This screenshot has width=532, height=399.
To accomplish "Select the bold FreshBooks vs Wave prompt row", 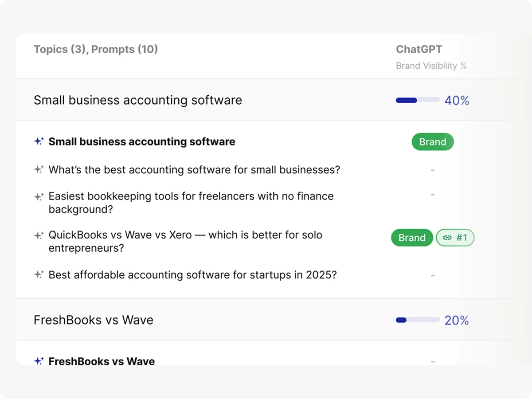I will [102, 361].
